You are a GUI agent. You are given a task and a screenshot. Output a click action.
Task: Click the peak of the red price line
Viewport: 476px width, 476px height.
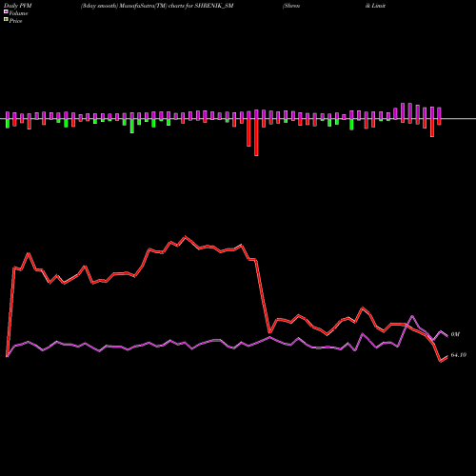pos(186,236)
